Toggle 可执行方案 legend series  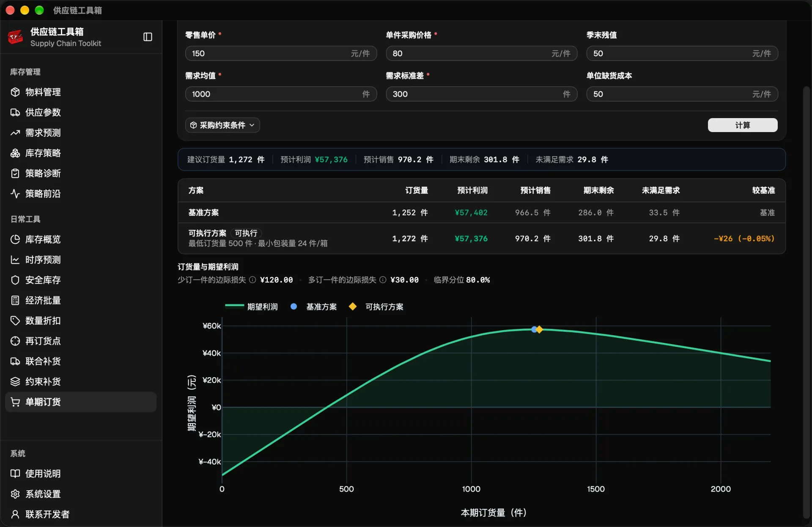coord(376,306)
